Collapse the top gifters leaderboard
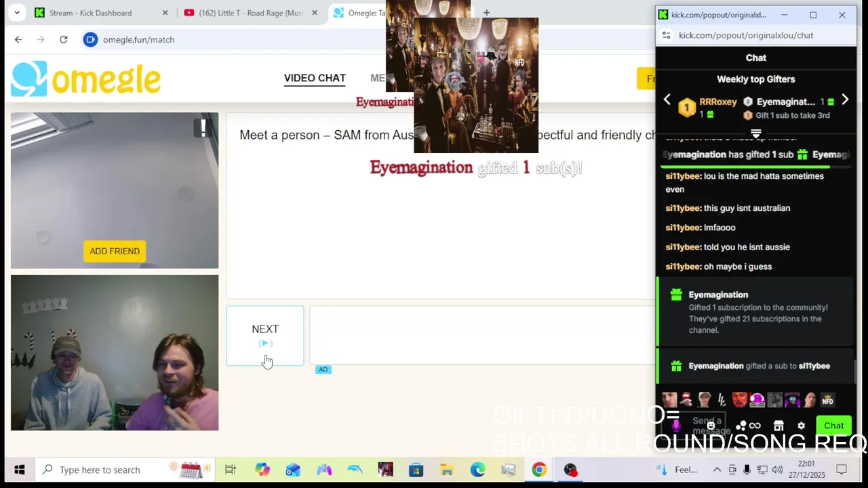This screenshot has height=488, width=868. (x=756, y=134)
